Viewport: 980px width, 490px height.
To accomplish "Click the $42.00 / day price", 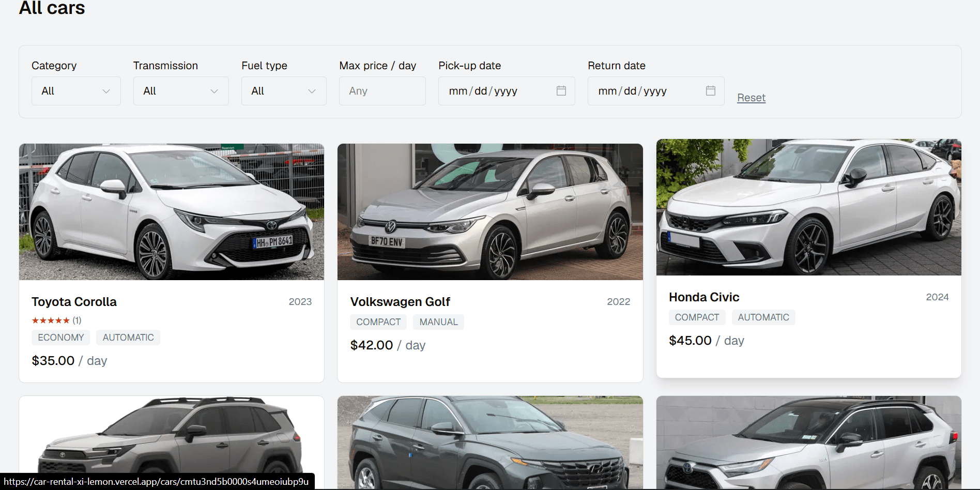I will [x=388, y=345].
